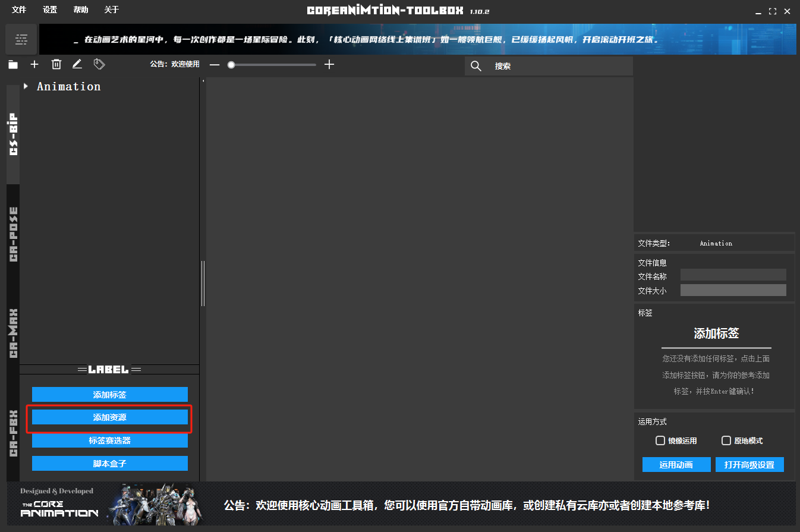This screenshot has height=532, width=800.
Task: Click the pencil edit icon
Action: 77,64
